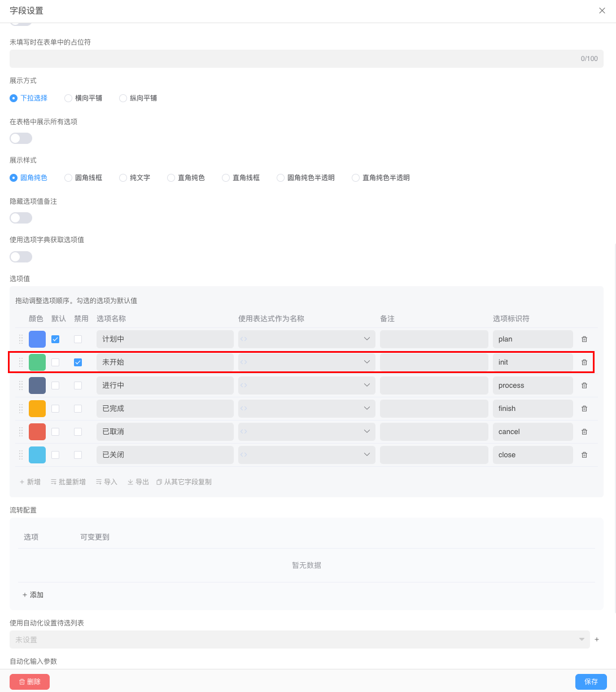Click 添加 in the 流转配置 section
The height and width of the screenshot is (692, 616).
33,595
